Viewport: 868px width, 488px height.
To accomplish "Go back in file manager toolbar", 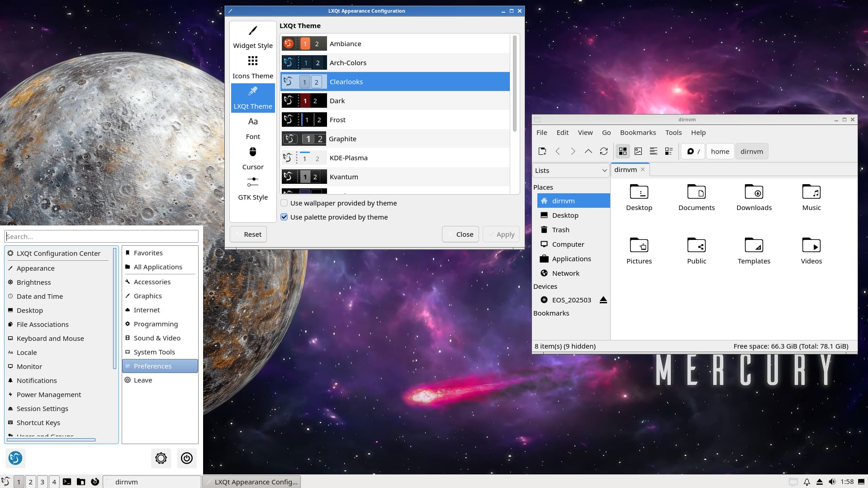I will [x=558, y=151].
